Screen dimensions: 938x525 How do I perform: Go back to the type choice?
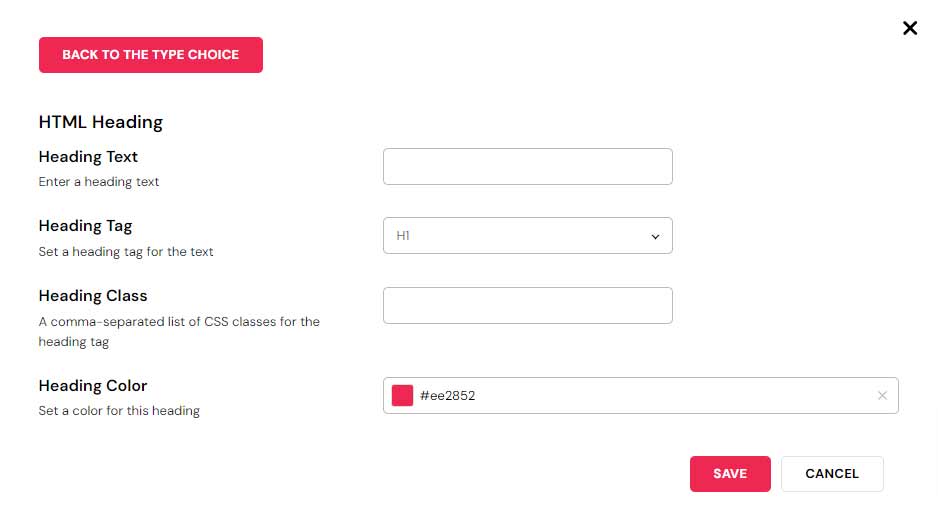150,55
